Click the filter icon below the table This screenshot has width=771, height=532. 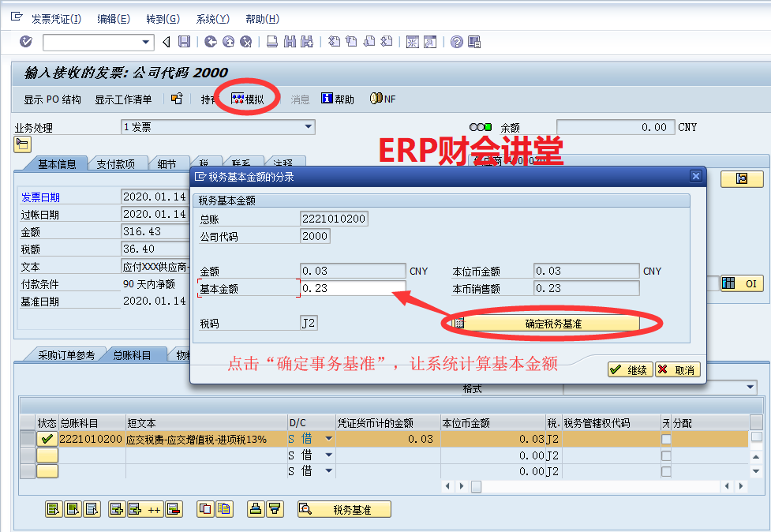tap(274, 509)
